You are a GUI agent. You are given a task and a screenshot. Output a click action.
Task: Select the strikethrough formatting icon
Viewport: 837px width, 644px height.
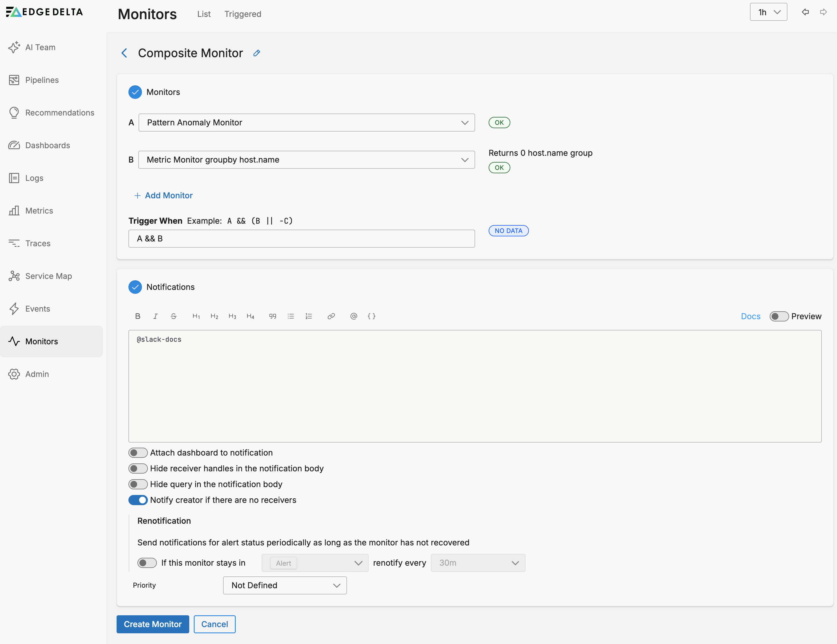(x=173, y=316)
